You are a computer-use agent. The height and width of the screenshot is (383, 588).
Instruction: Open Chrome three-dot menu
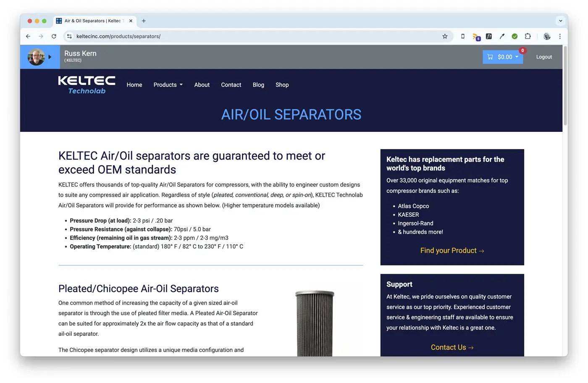[x=560, y=37]
